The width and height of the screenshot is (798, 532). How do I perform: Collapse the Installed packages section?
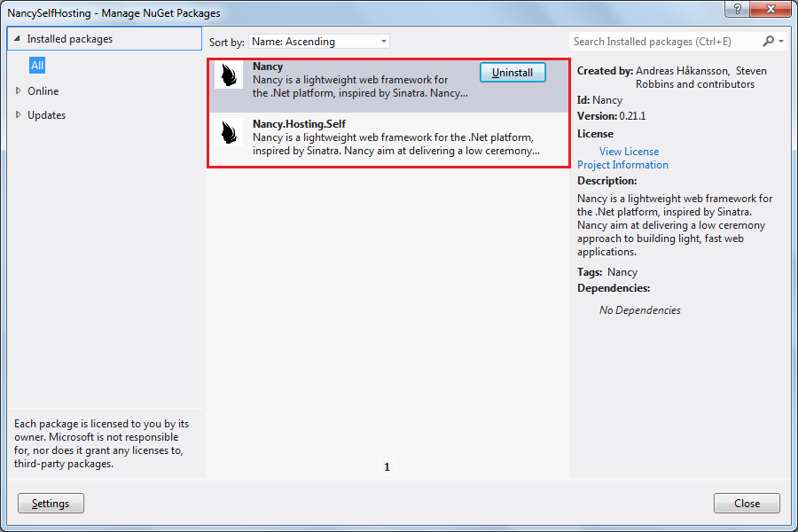pos(18,39)
